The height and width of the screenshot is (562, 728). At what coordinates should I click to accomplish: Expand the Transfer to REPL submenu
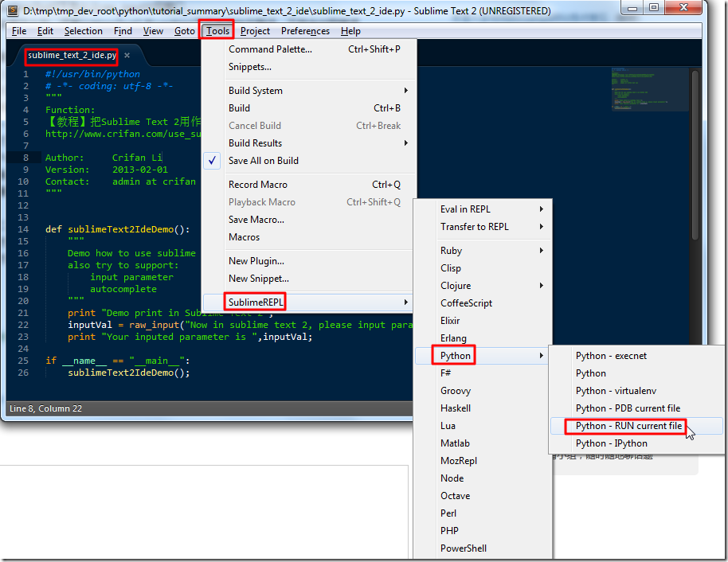[472, 226]
